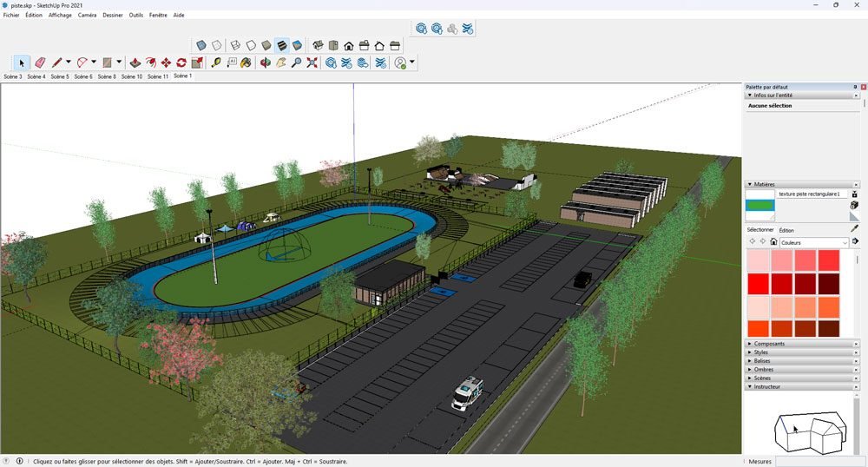
Task: Click the current material preview thumbnail
Action: point(760,205)
